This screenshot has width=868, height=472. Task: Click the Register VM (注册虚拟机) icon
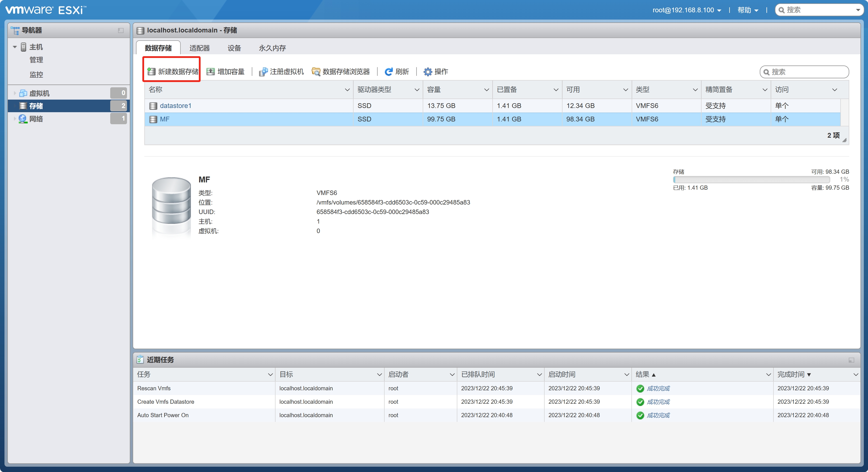(263, 71)
